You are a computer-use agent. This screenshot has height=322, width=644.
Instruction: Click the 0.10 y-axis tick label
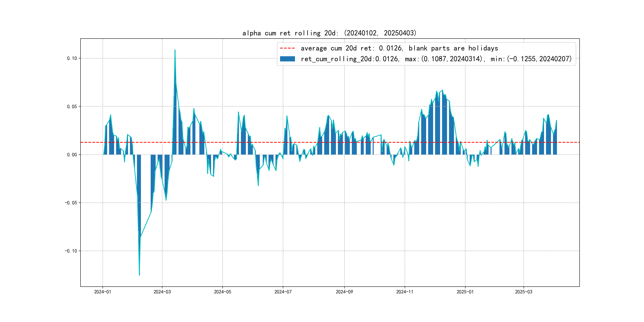[72, 58]
